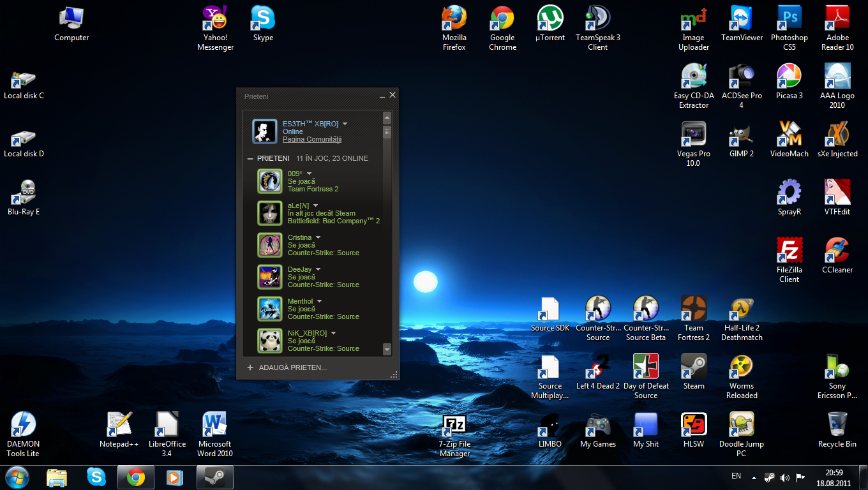Click Skype on the taskbar
This screenshot has height=490, width=868.
click(96, 477)
